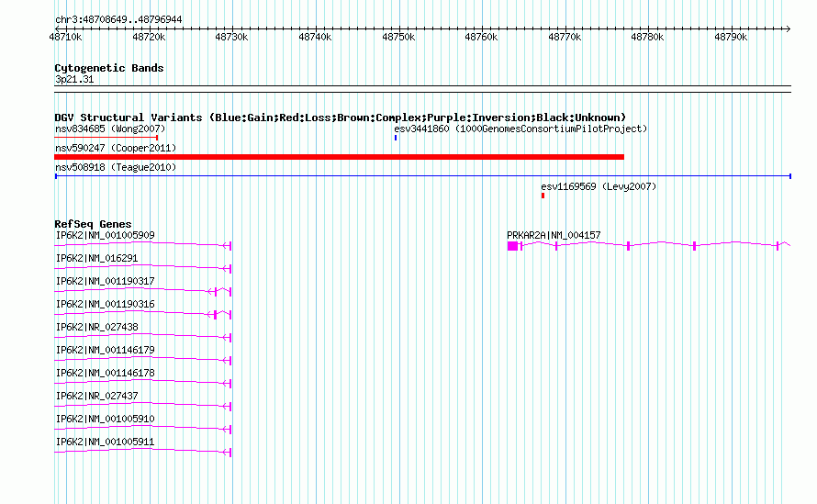Click the PRKAR2A|NM_004157 gene label
This screenshot has width=817, height=504.
(554, 236)
